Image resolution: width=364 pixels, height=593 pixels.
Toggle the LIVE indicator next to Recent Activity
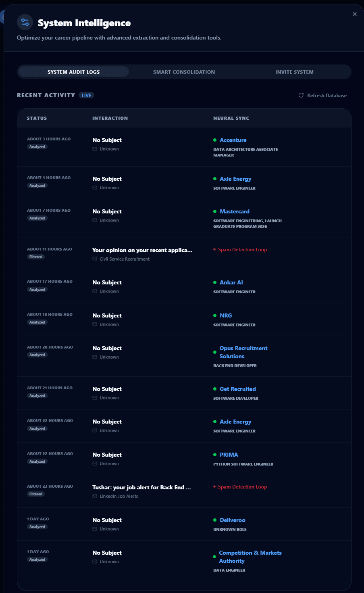86,95
